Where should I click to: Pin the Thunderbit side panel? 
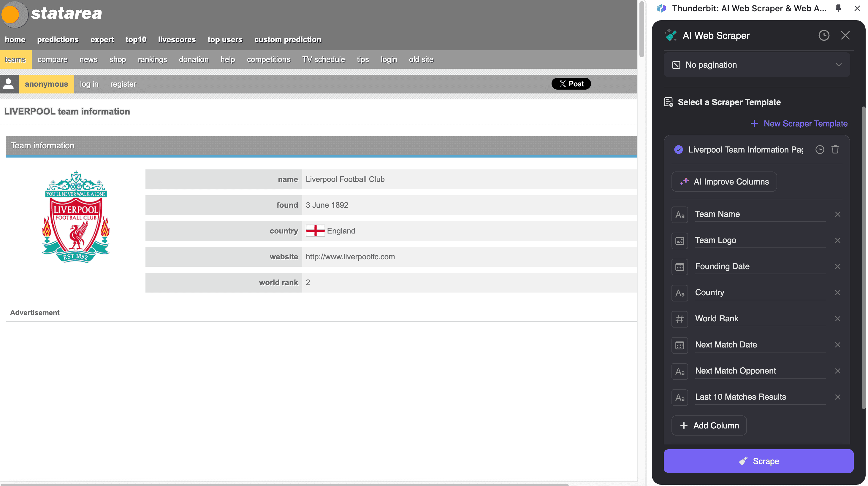click(x=838, y=8)
